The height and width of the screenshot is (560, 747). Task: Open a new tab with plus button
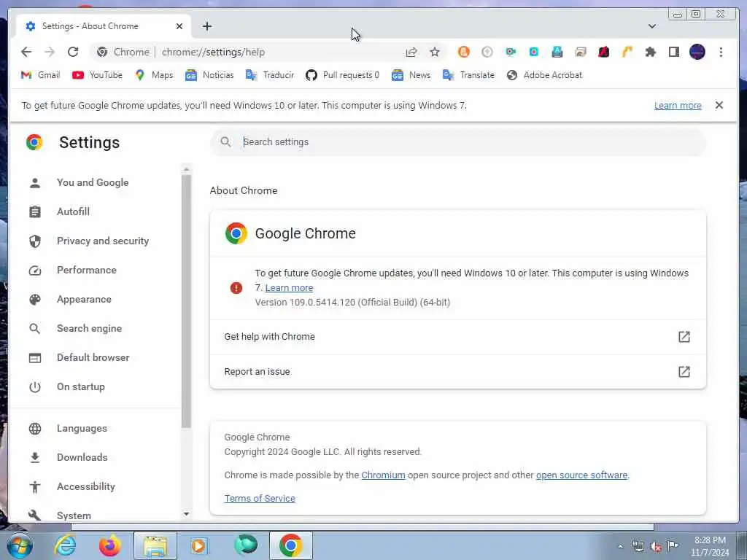tap(206, 26)
